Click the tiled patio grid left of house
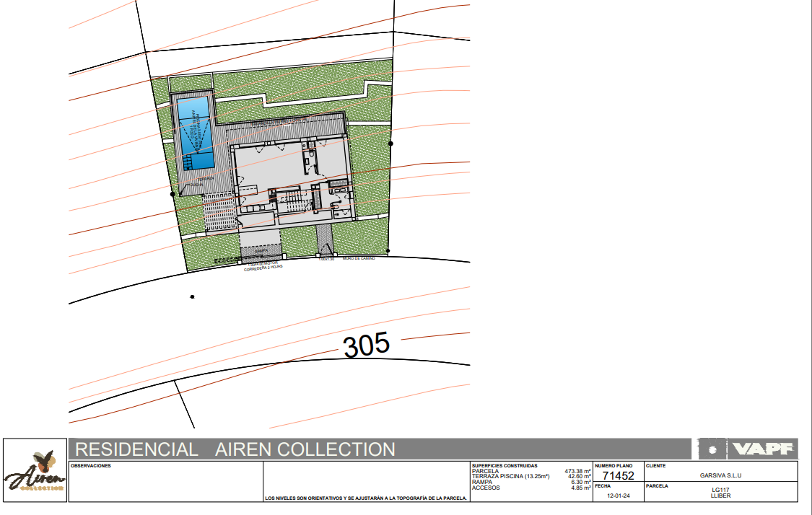The width and height of the screenshot is (812, 515). [x=218, y=211]
